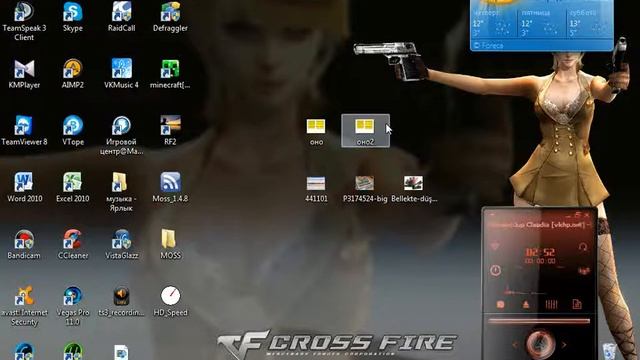This screenshot has width=640, height=360.
Task: Click the song title text in player
Action: (x=539, y=225)
